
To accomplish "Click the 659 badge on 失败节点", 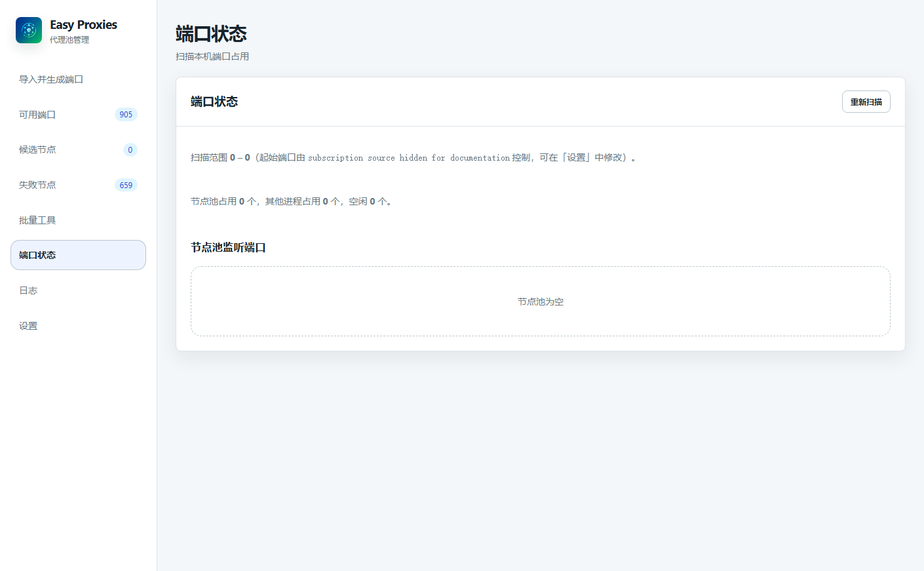I will 126,186.
